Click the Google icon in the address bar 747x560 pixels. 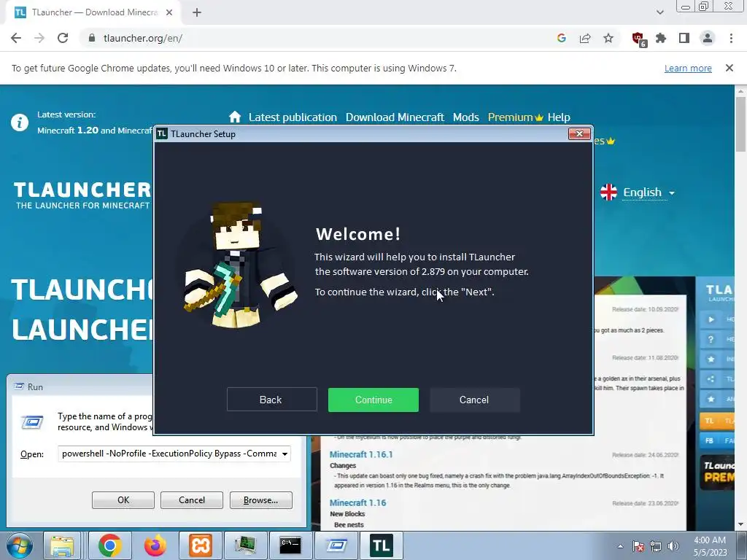(x=562, y=38)
